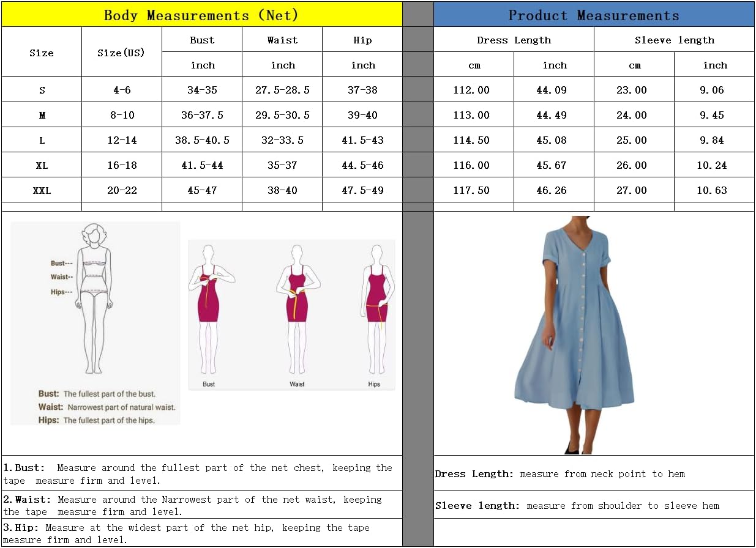The width and height of the screenshot is (756, 548).
Task: Click US size "16-18" cell
Action: (x=121, y=165)
